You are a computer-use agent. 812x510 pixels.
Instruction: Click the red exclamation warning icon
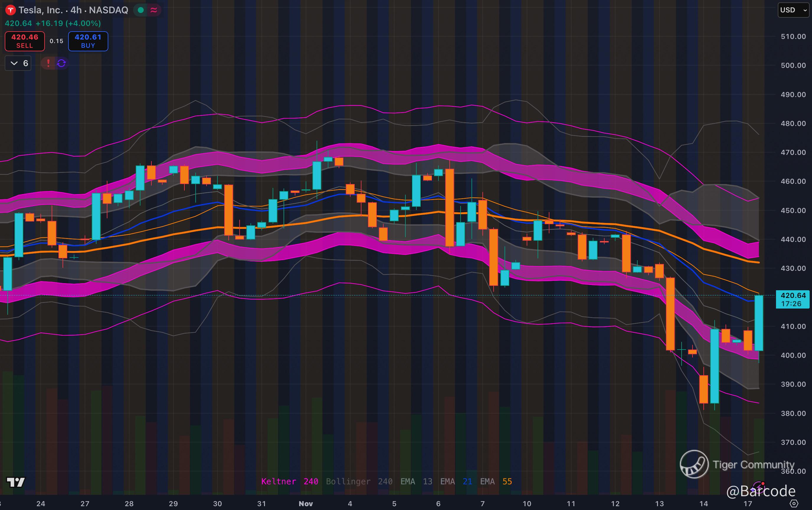(48, 63)
